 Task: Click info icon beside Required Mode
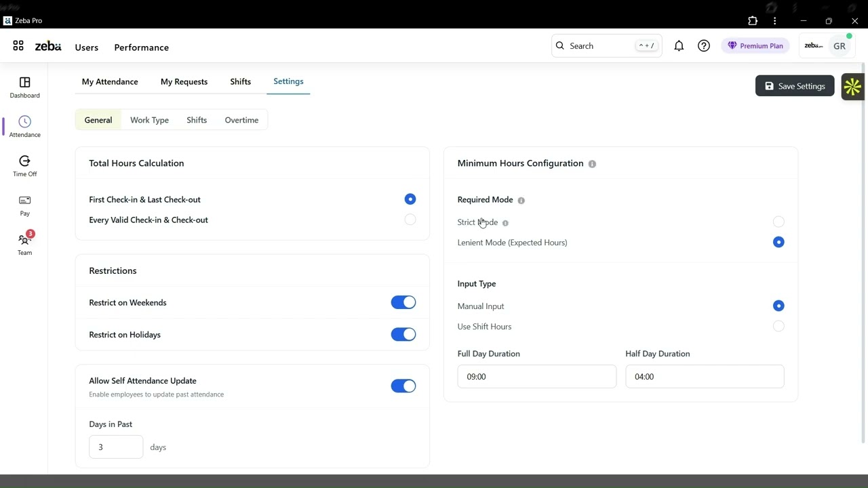click(521, 201)
